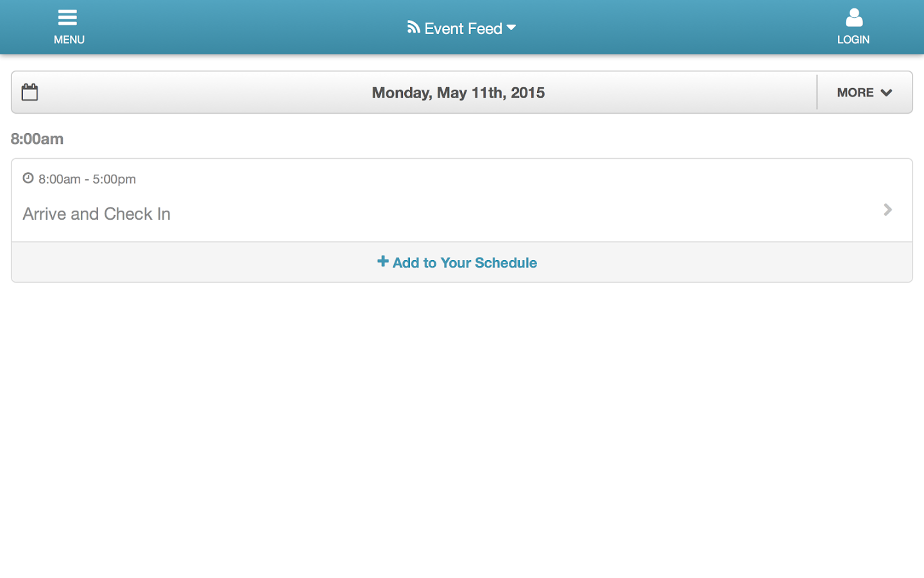Click the chevron arrow next to MORE
Image resolution: width=924 pixels, height=578 pixels.
[887, 93]
